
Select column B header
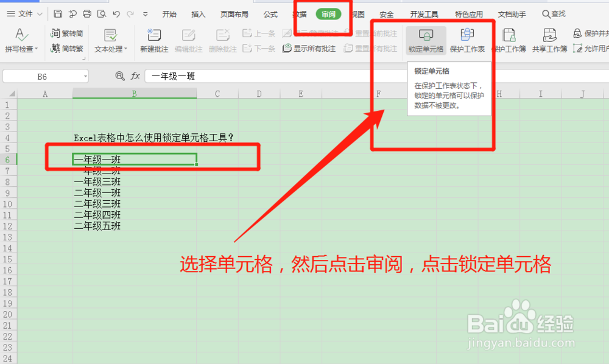click(x=135, y=94)
